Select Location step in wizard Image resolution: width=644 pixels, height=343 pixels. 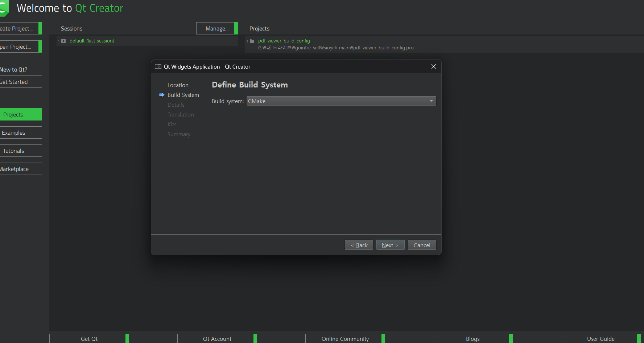[178, 85]
